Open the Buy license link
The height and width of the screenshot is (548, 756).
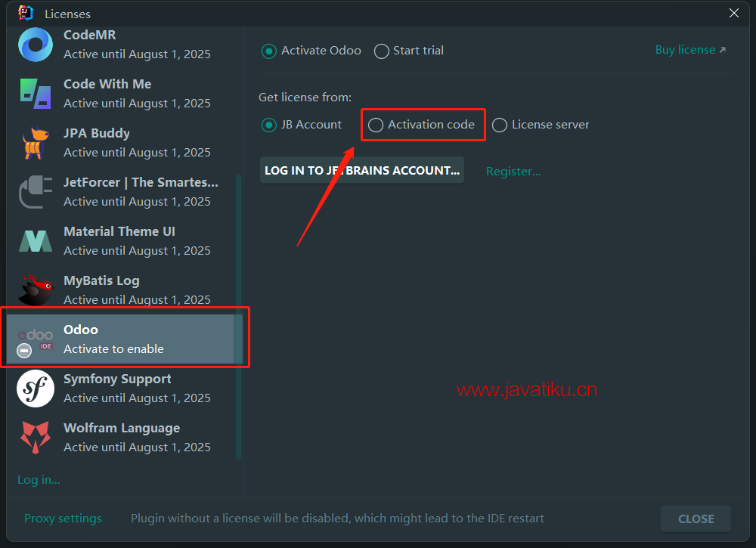(690, 50)
